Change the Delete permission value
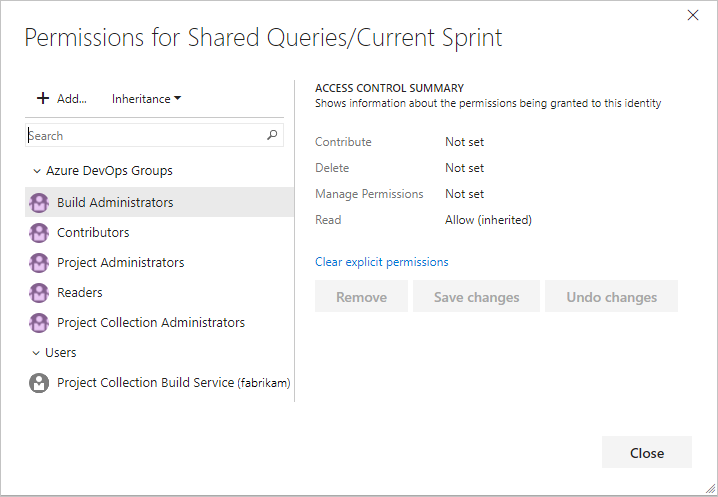This screenshot has width=718, height=497. coord(464,168)
